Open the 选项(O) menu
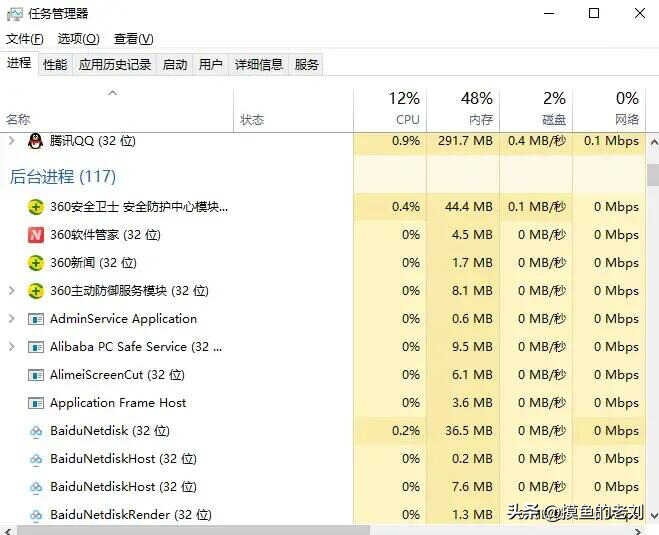Image resolution: width=659 pixels, height=535 pixels. click(79, 39)
